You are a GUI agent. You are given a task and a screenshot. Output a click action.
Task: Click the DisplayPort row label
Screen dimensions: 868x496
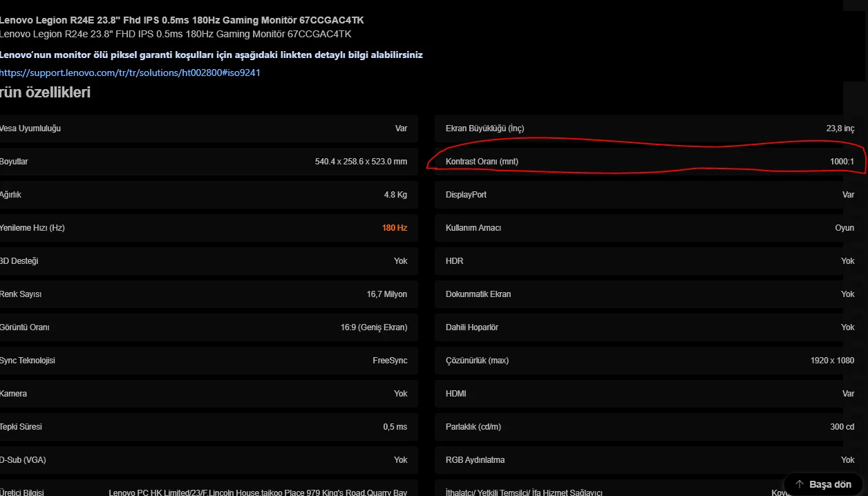pyautogui.click(x=466, y=195)
